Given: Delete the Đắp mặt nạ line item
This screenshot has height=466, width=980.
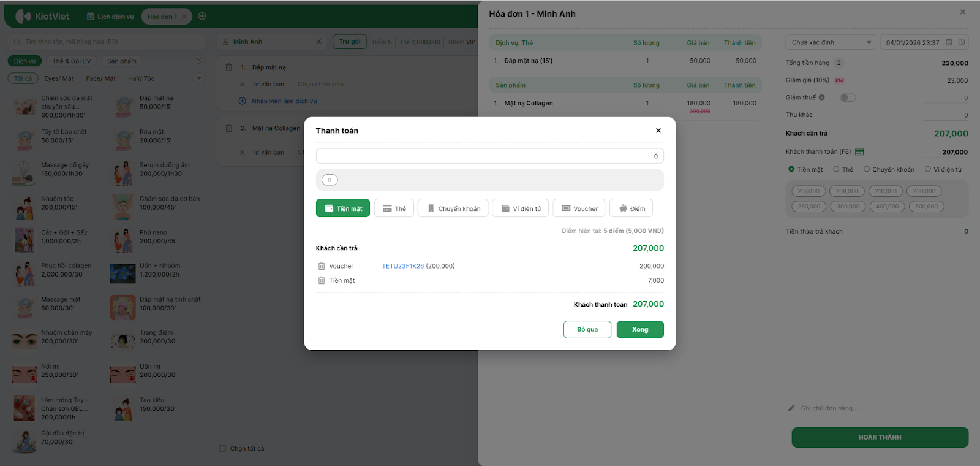Looking at the screenshot, I should [228, 67].
